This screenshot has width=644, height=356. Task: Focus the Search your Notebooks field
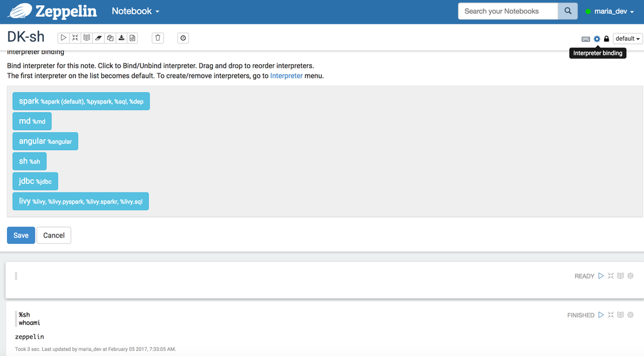point(507,11)
